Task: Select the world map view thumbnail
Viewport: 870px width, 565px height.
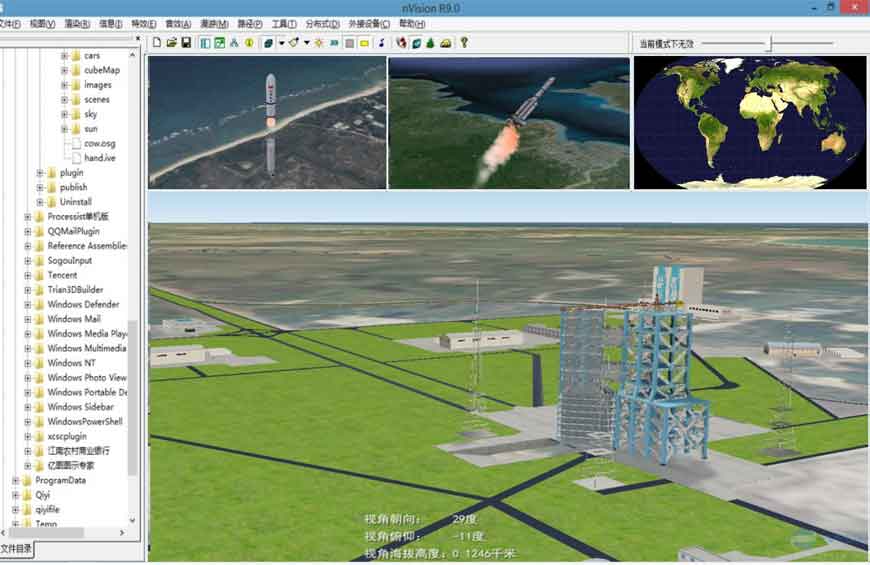Action: (750, 123)
